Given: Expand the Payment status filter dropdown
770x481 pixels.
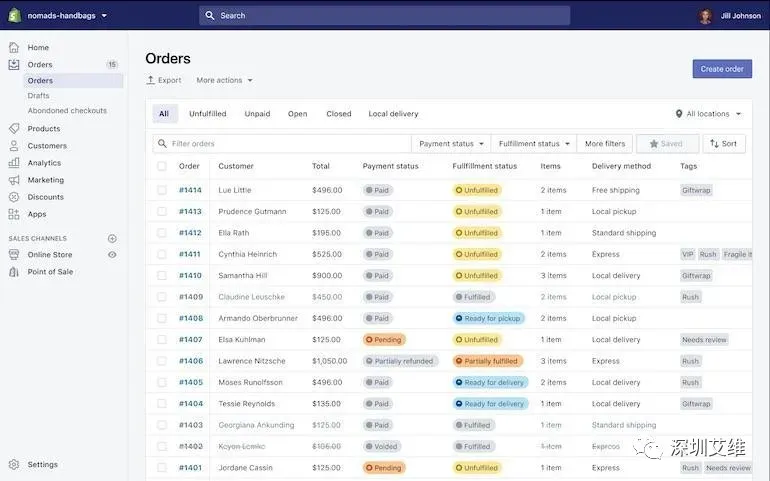Looking at the screenshot, I should click(x=451, y=143).
